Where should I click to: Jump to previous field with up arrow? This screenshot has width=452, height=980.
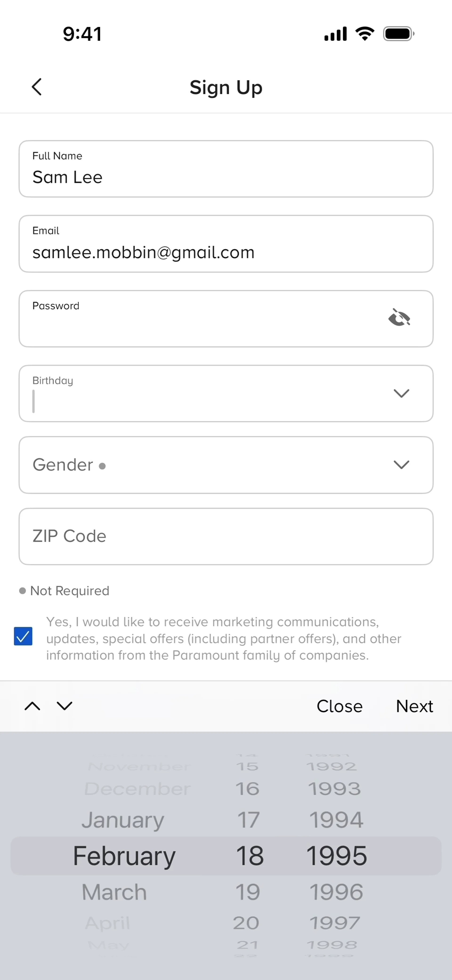pos(32,706)
